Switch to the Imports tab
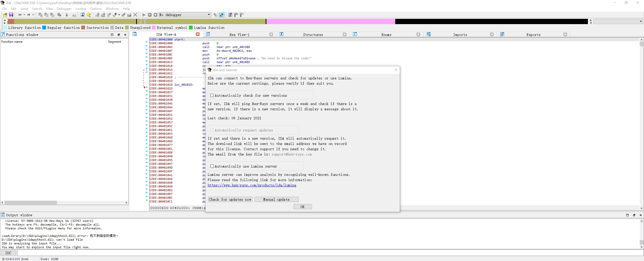Screen dimensions: 644x261 click(460, 35)
